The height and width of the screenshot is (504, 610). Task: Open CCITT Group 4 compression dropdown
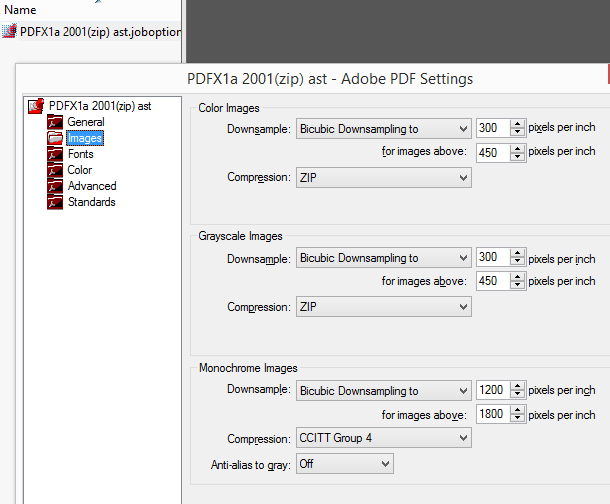384,438
